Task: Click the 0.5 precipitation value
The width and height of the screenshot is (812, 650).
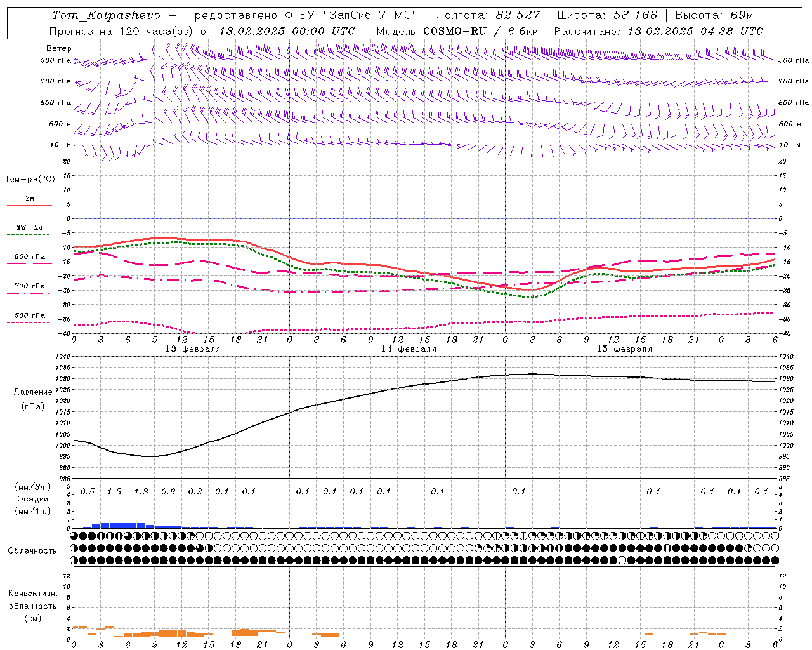Action: [x=88, y=492]
